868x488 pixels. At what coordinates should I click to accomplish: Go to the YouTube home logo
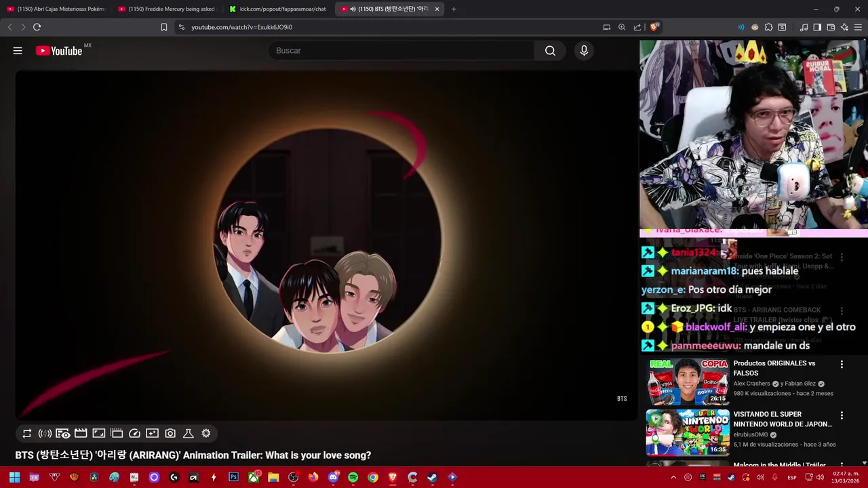click(60, 51)
